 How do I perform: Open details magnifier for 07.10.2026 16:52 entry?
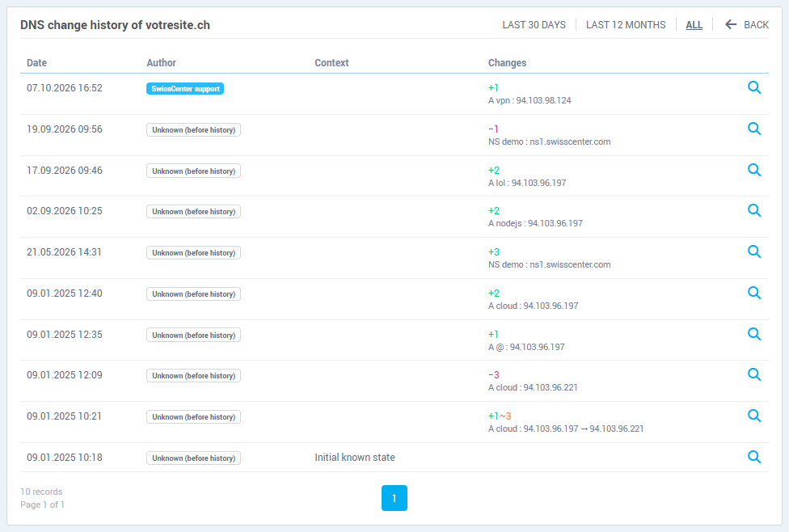click(753, 87)
